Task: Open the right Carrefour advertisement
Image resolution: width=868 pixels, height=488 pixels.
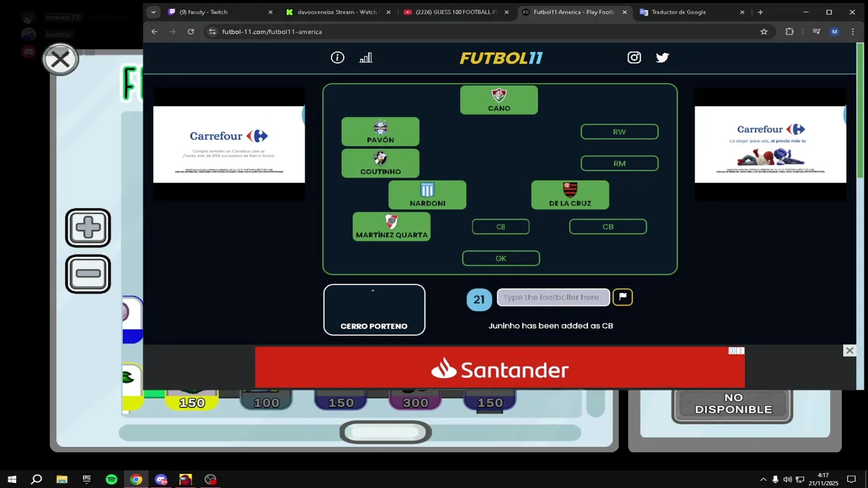Action: (x=770, y=144)
